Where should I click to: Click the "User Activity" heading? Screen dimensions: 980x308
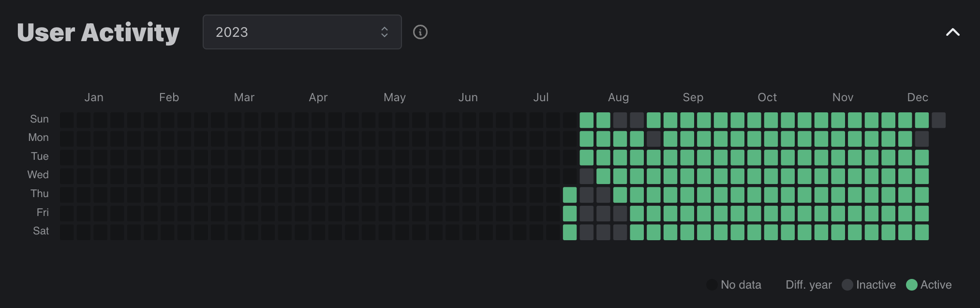98,32
